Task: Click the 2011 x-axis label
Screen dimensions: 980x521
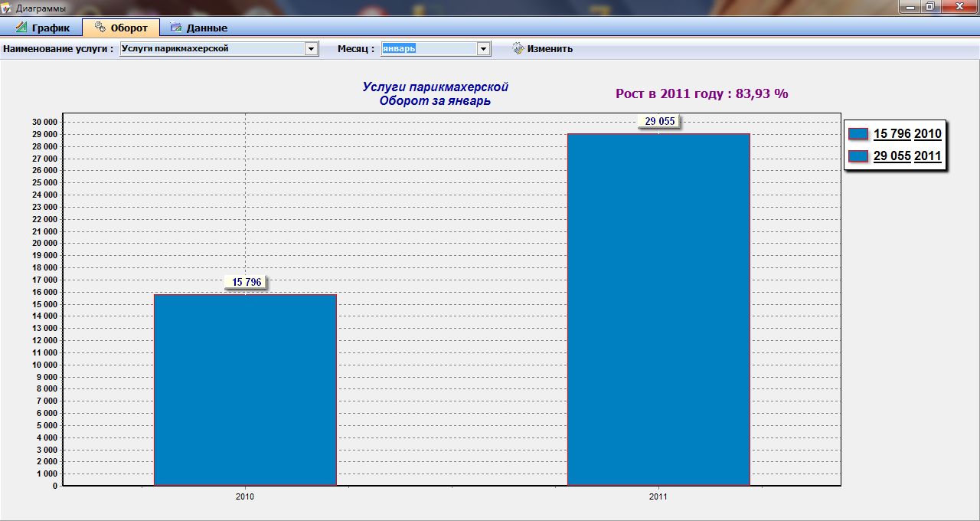Action: tap(658, 496)
